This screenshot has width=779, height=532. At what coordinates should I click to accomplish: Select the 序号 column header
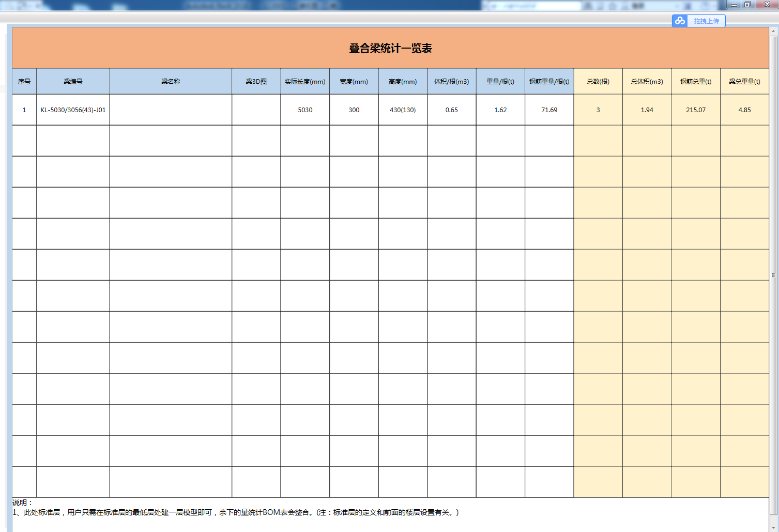tap(24, 81)
